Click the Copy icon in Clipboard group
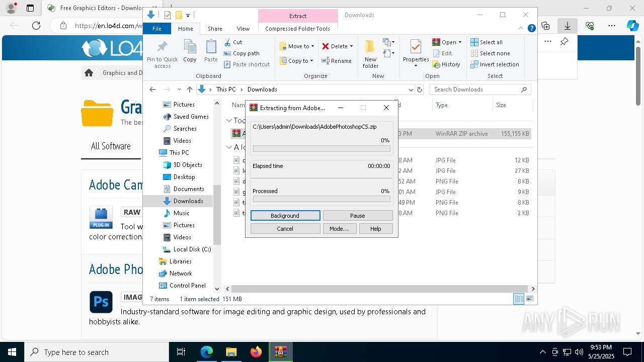Screen dimensions: 644x362 pyautogui.click(x=190, y=51)
